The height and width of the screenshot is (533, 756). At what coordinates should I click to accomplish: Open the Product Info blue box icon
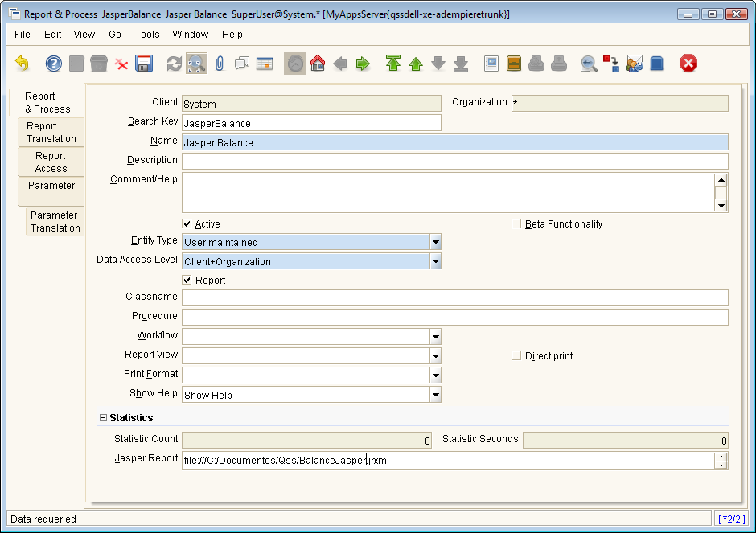657,64
